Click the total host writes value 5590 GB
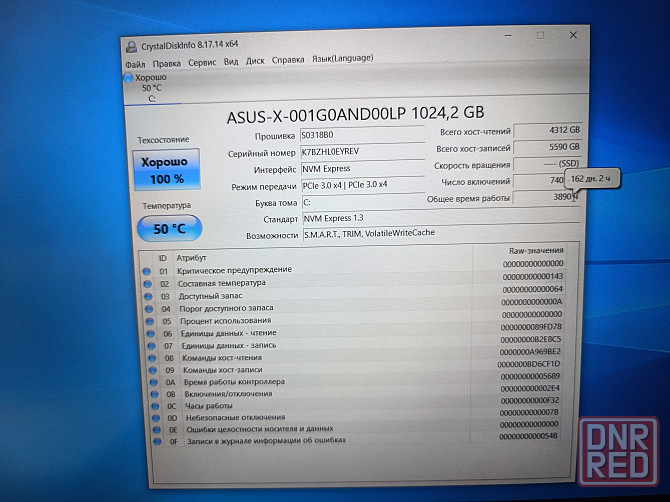This screenshot has height=502, width=670. tap(548, 147)
